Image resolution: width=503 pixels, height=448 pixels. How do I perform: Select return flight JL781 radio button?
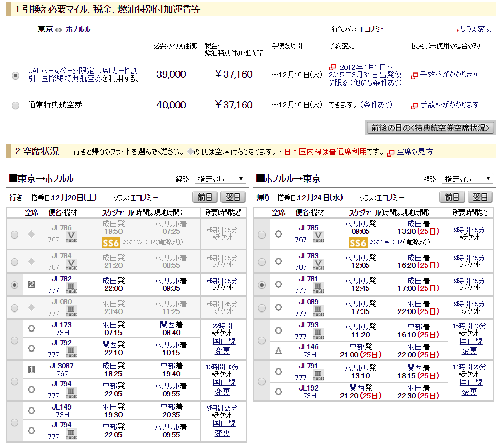[x=262, y=285]
